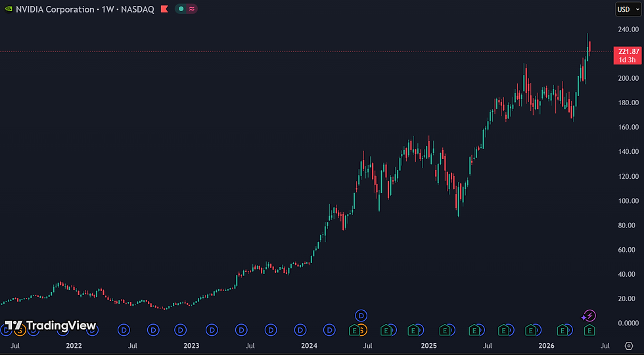This screenshot has height=355, width=644.
Task: Click the earnings marker just after 2025 label
Action: pos(445,329)
